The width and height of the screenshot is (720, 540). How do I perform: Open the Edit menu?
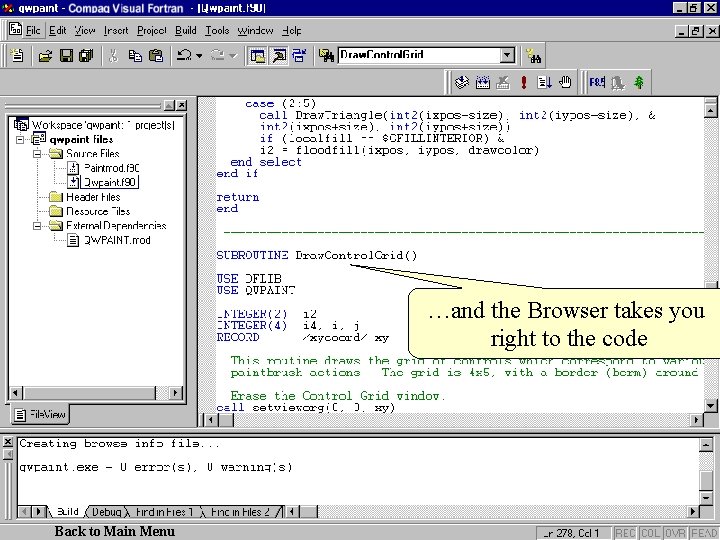tap(57, 31)
